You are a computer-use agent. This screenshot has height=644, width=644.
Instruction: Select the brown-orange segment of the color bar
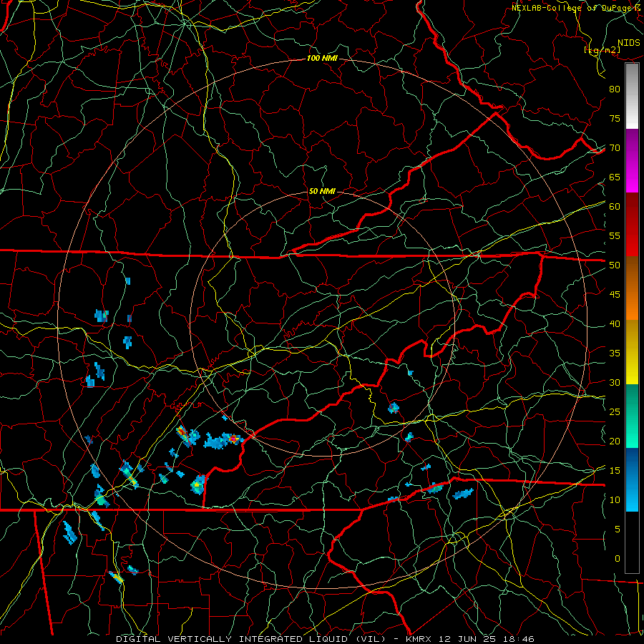[x=632, y=288]
